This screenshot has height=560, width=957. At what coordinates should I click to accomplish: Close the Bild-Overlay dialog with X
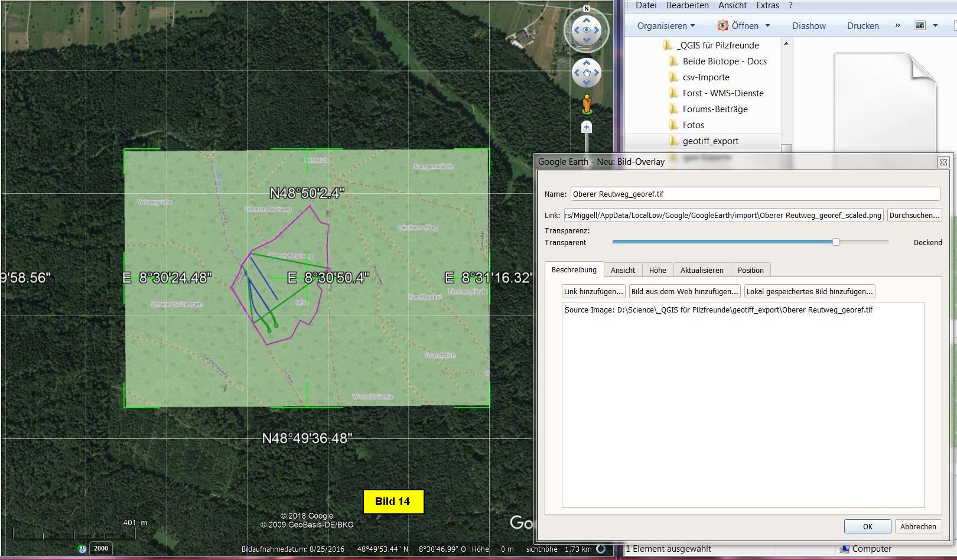(x=943, y=162)
